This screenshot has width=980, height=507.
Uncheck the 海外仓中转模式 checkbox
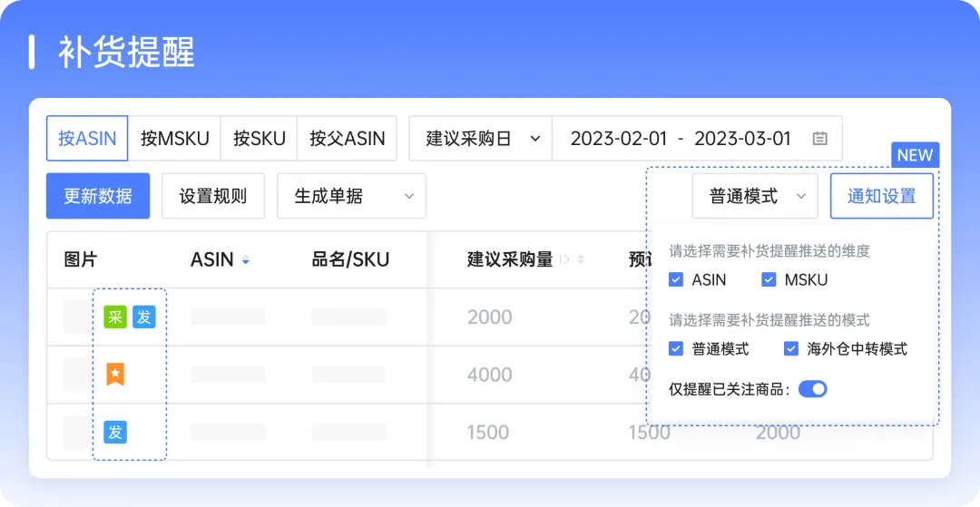click(791, 348)
